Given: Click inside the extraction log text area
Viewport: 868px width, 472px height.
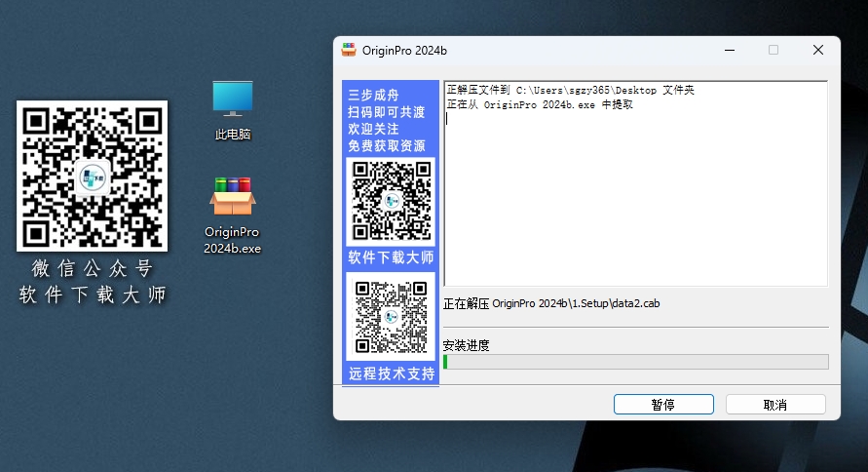Looking at the screenshot, I should pyautogui.click(x=635, y=184).
